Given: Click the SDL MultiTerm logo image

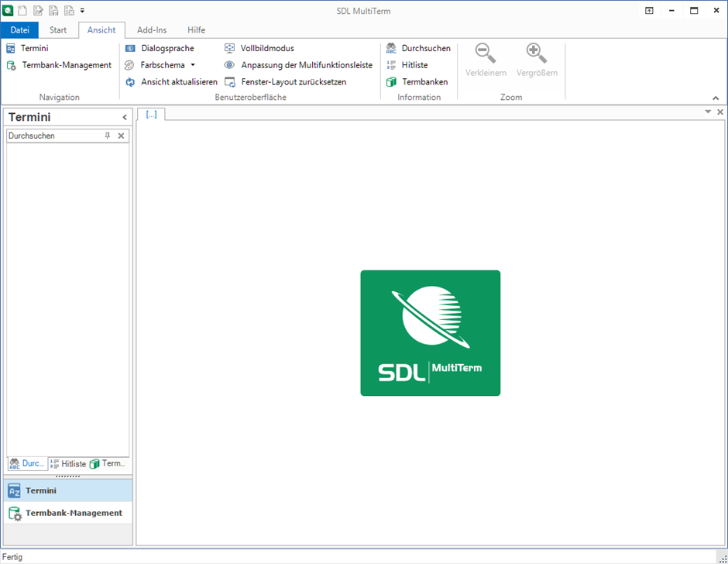Looking at the screenshot, I should 431,333.
